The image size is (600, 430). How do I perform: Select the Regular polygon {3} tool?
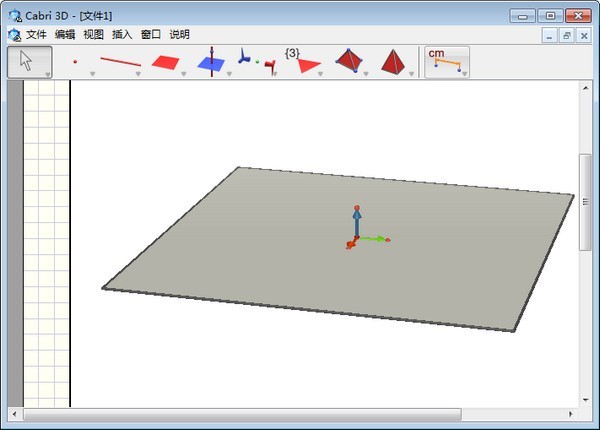tap(302, 62)
